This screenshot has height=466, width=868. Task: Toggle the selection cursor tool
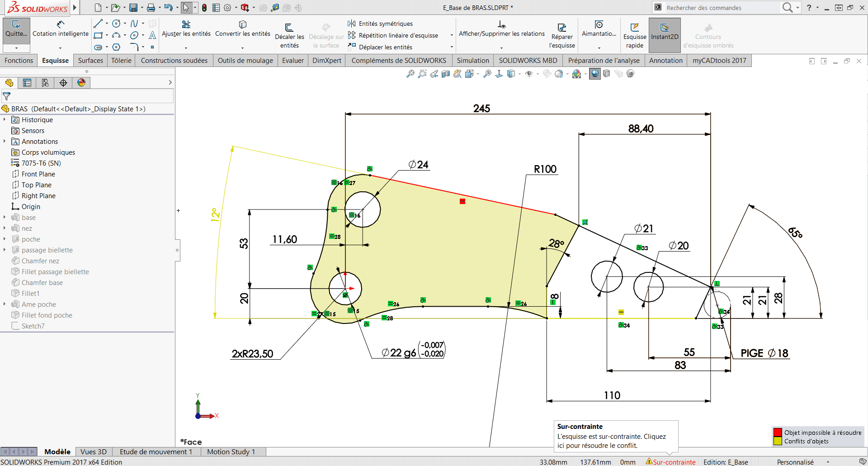pyautogui.click(x=186, y=8)
